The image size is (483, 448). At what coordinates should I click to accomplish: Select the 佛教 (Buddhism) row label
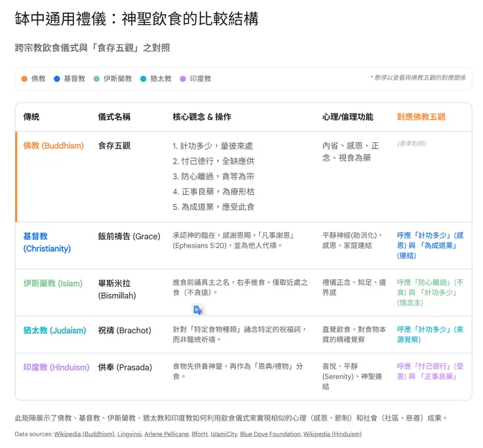point(54,145)
